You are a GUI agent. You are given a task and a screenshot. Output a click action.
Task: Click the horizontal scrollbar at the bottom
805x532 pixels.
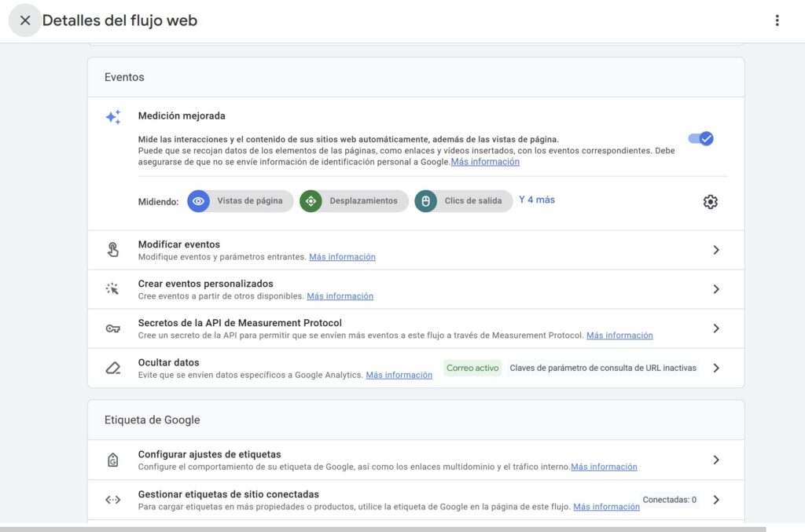point(383,529)
